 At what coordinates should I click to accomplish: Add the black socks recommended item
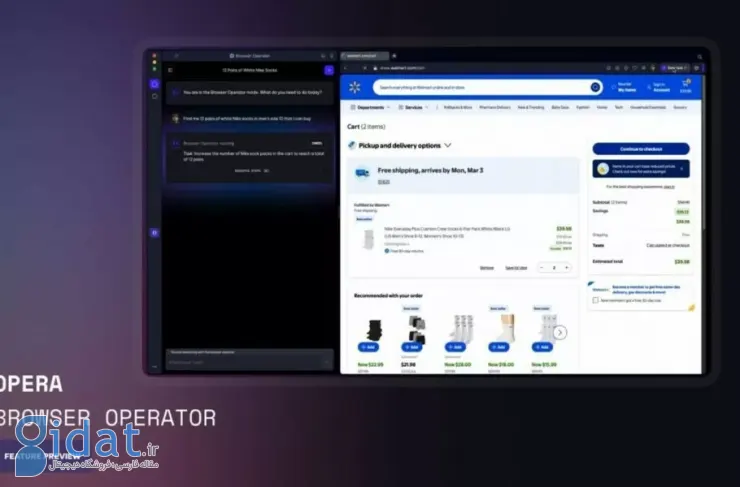coord(368,347)
